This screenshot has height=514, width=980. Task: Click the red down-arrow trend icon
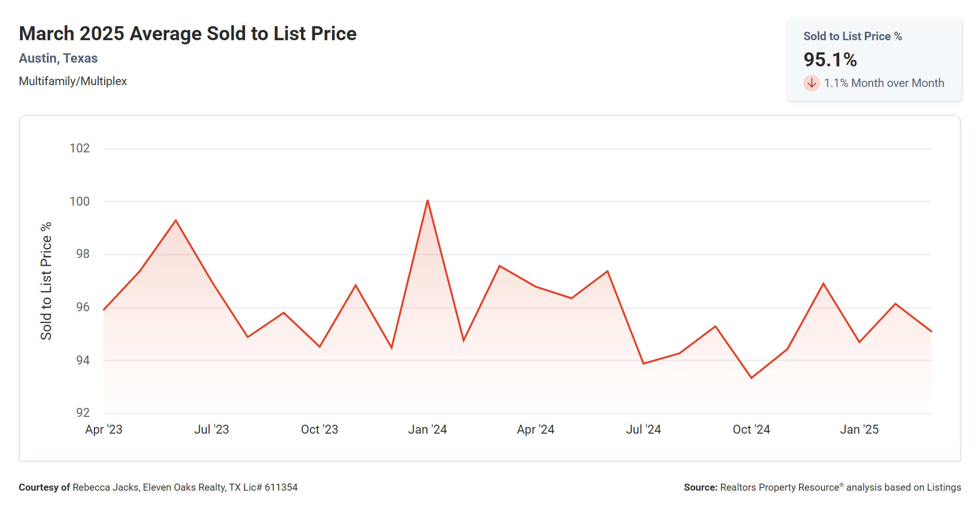pos(812,83)
